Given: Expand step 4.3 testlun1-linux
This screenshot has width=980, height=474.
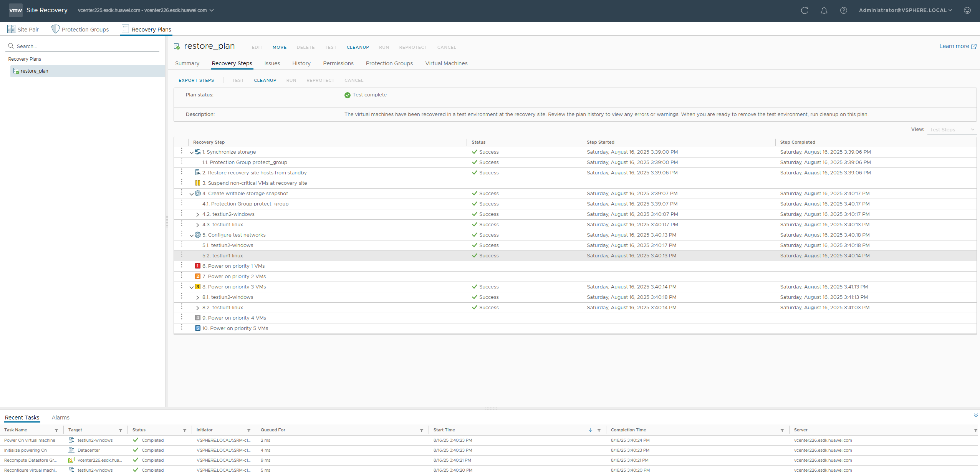Looking at the screenshot, I should [198, 225].
